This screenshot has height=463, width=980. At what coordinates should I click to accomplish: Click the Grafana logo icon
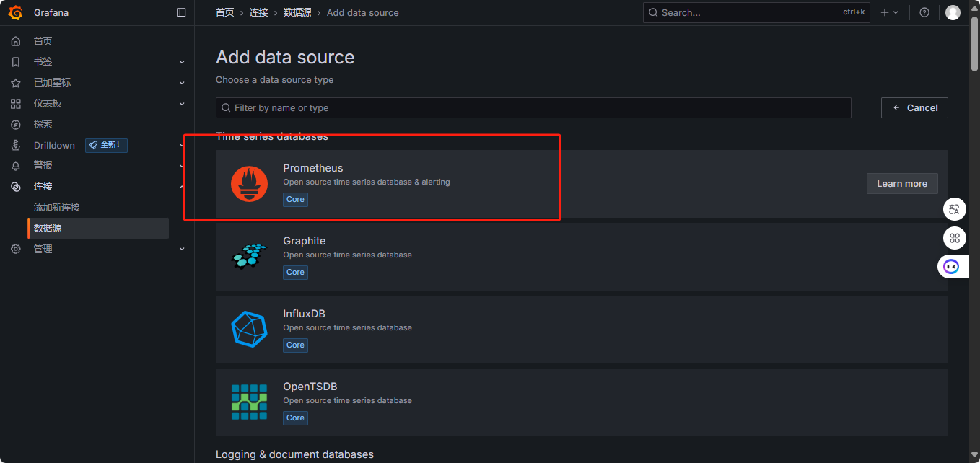(x=15, y=12)
